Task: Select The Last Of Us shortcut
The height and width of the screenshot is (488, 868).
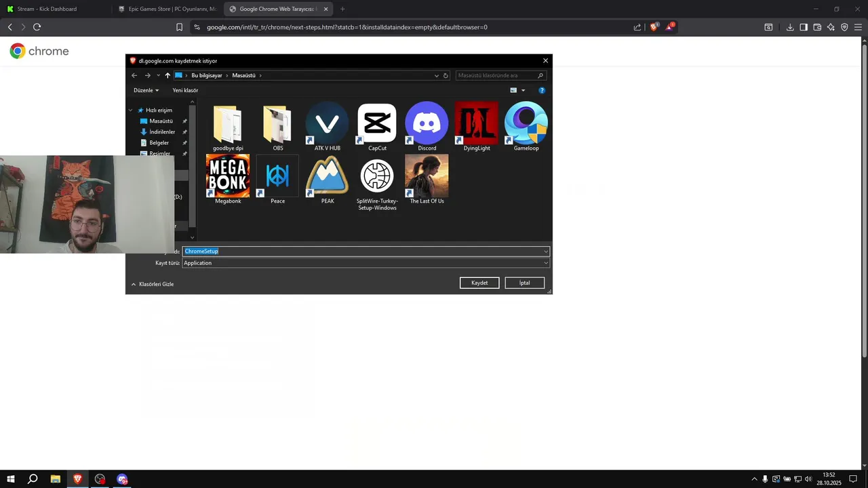Action: coord(427,180)
